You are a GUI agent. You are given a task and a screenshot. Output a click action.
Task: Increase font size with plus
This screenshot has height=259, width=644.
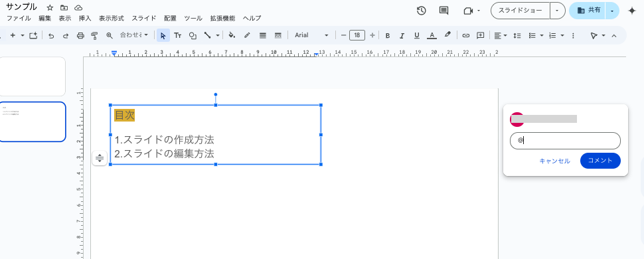pyautogui.click(x=372, y=35)
